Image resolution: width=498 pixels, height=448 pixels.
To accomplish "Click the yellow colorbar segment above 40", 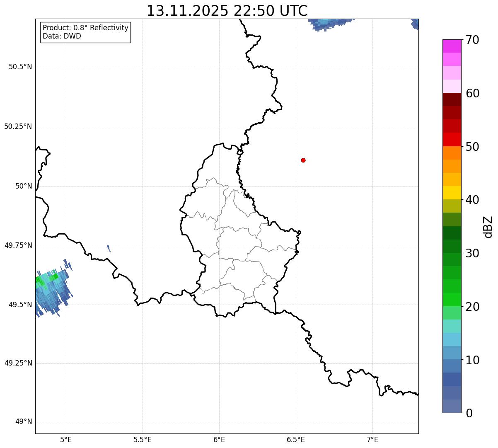I will (x=452, y=193).
